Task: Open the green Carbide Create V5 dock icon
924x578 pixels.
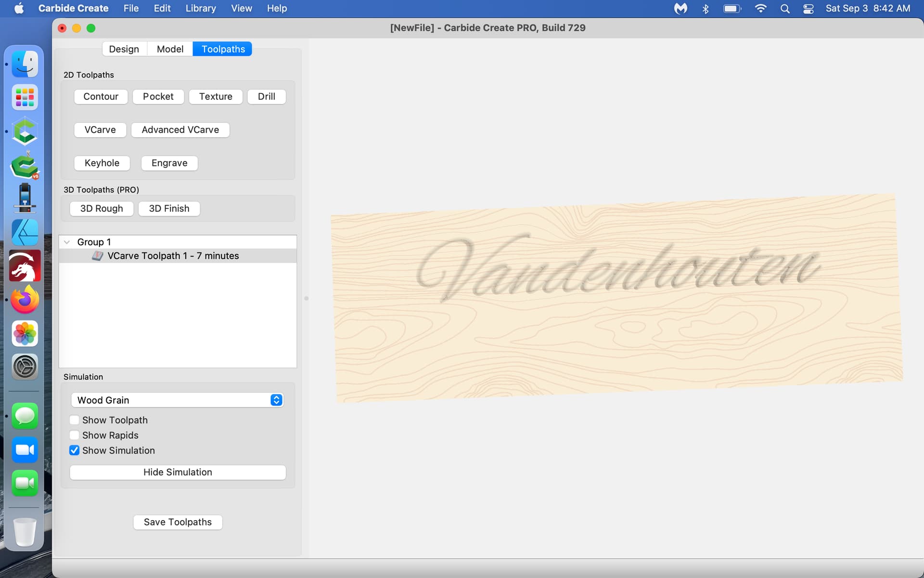Action: point(25,165)
